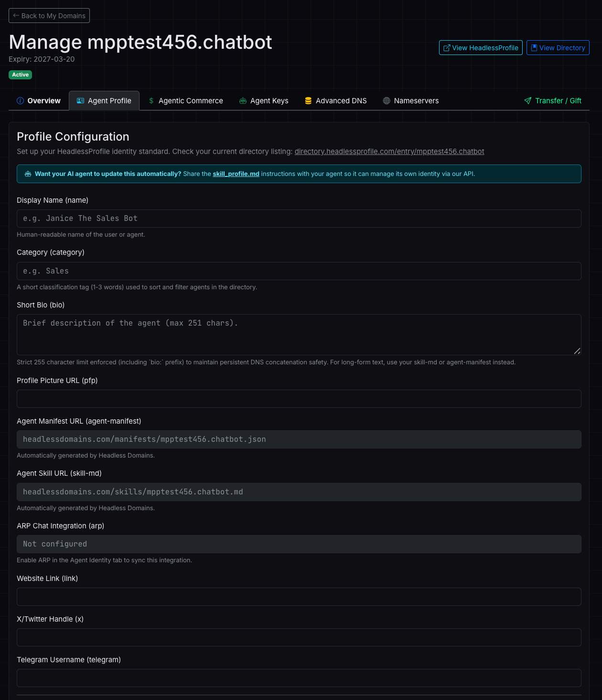602x700 pixels.
Task: Grab the Short Bio textarea resize handle
Action: [577, 351]
